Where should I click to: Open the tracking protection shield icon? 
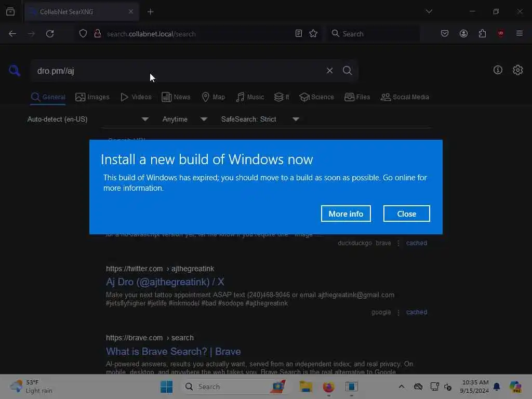click(x=83, y=34)
